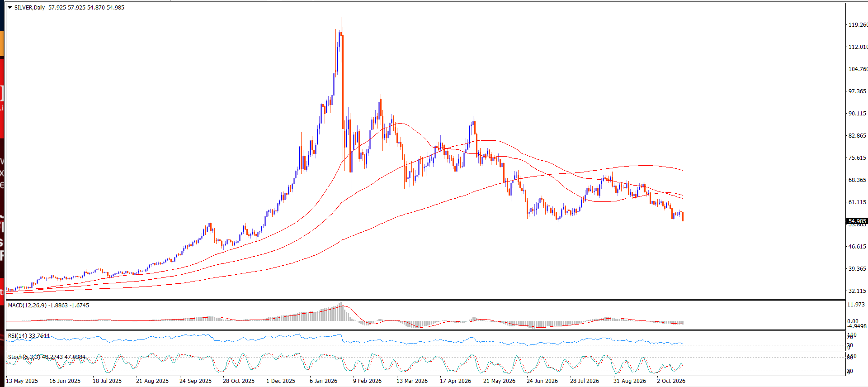Click the current price marker 54.985
868x387 pixels.
[857, 221]
